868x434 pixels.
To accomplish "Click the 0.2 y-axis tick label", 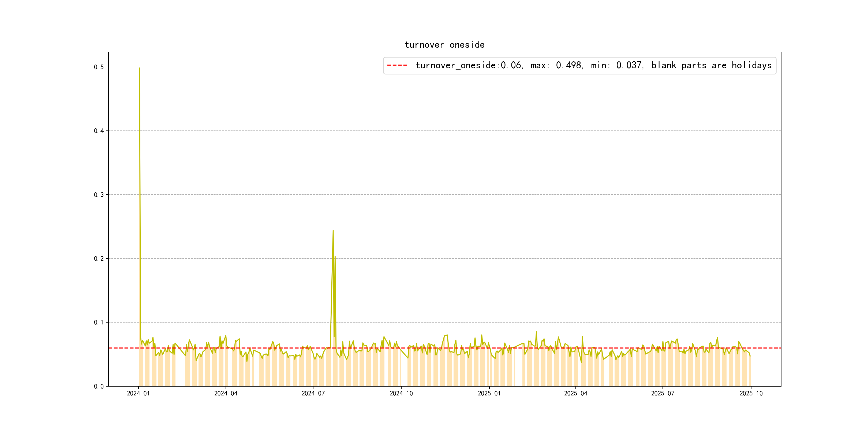I will pyautogui.click(x=99, y=259).
